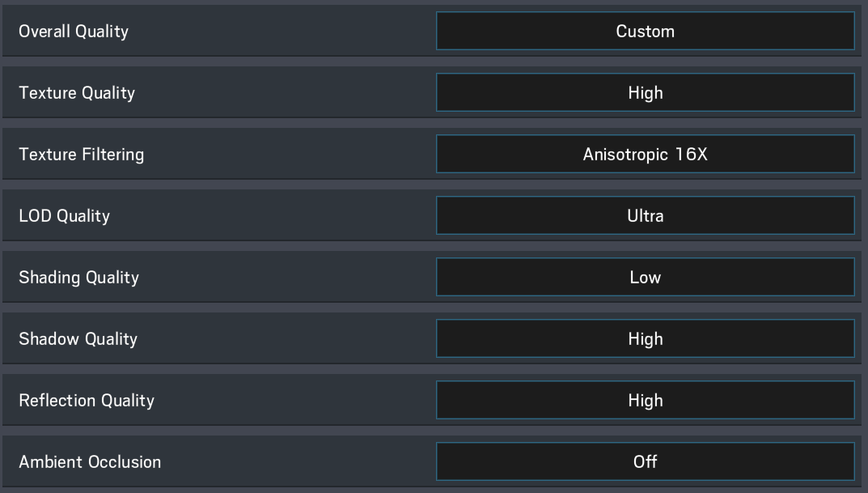Click the Reflection Quality label
The image size is (868, 493).
pos(87,400)
